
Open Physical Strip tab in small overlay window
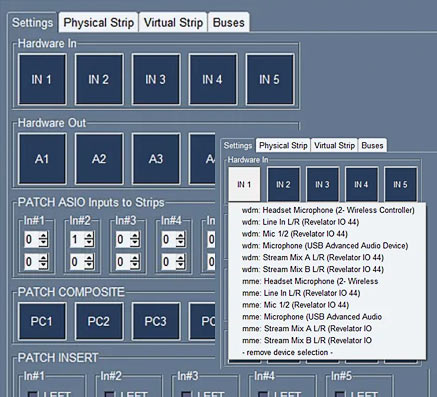point(283,145)
